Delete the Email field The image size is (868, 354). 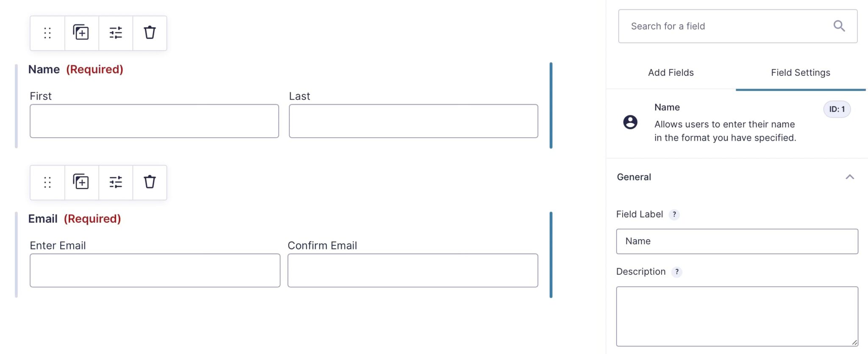coord(149,183)
